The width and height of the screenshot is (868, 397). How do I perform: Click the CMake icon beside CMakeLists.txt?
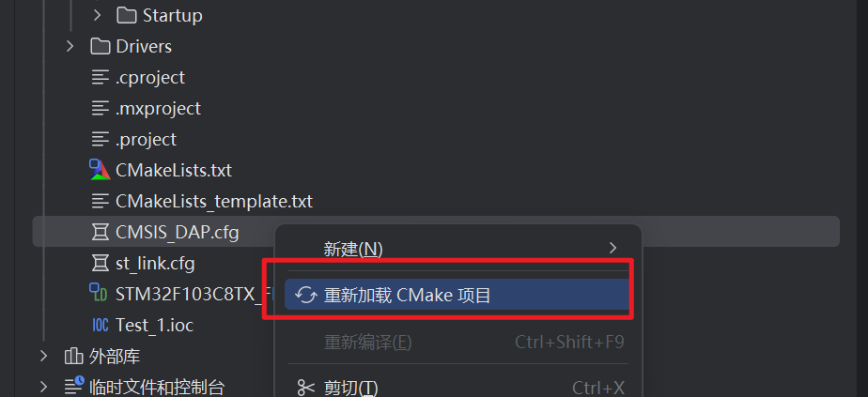click(x=100, y=170)
